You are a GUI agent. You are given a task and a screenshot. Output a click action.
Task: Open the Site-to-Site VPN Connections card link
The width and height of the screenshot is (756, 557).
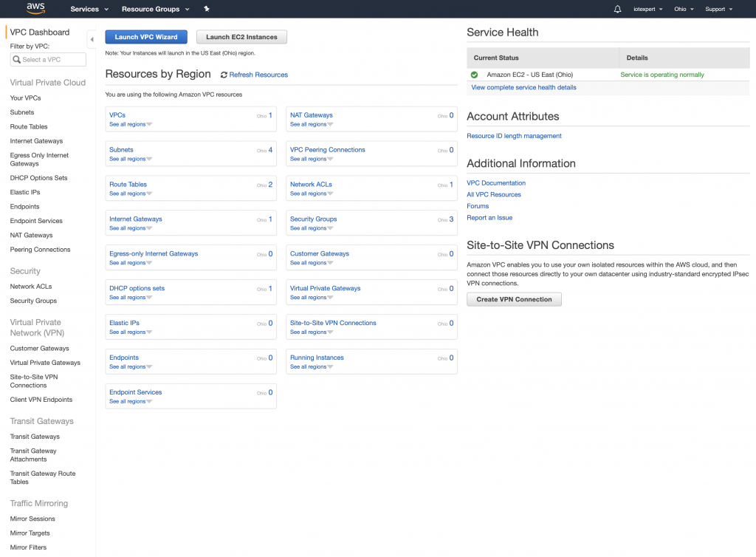coord(333,323)
